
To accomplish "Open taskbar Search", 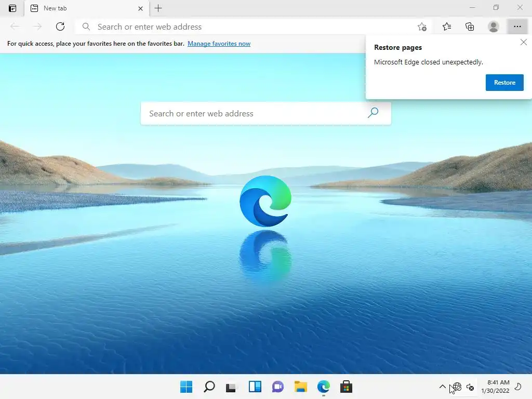I will coord(209,387).
